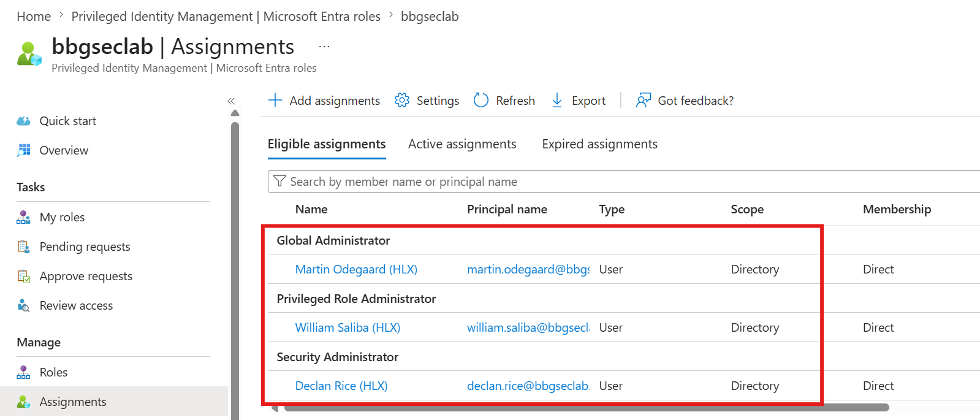
Task: Click the Membership column header
Action: (x=897, y=209)
